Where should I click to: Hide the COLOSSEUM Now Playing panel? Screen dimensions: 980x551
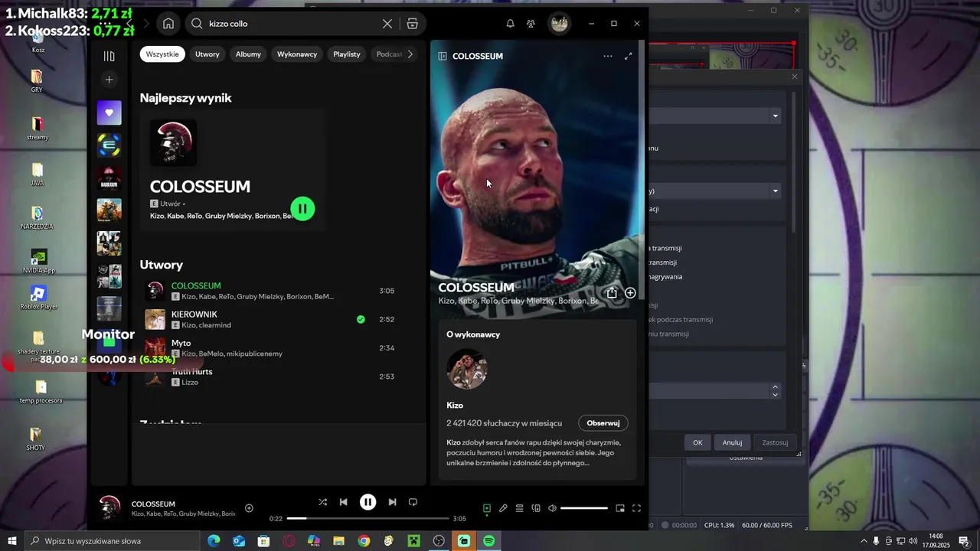(x=443, y=56)
